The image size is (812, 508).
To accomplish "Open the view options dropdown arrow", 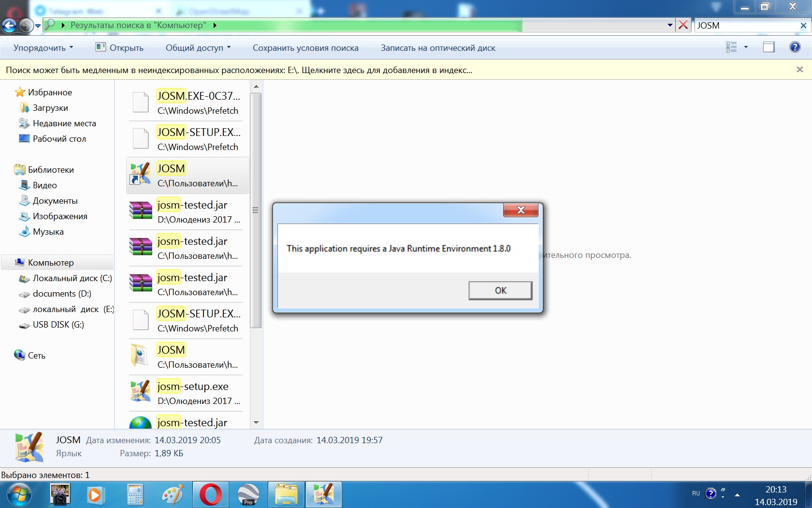I will [746, 47].
